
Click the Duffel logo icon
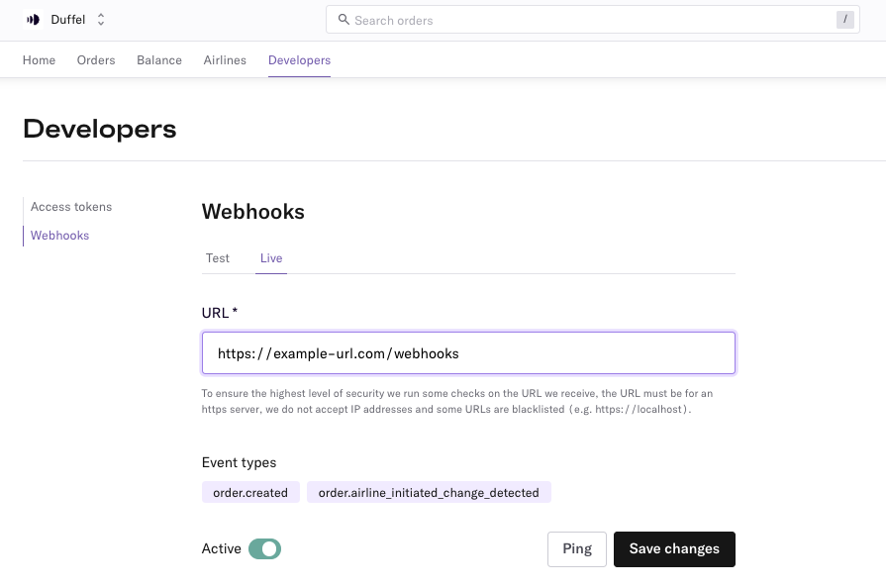tap(34, 20)
